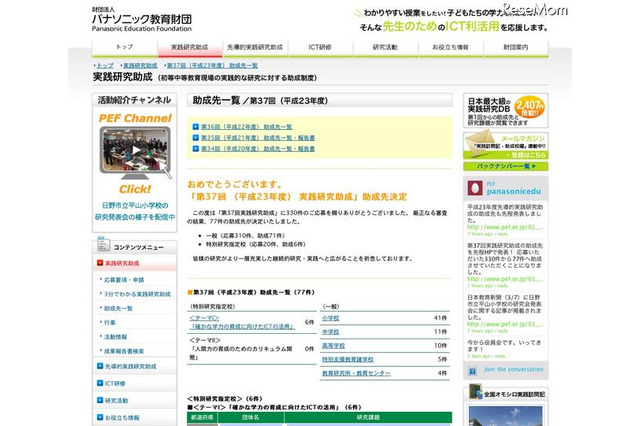
Task: Open お役立ち情報 in the sidebar menu
Action: [122, 418]
